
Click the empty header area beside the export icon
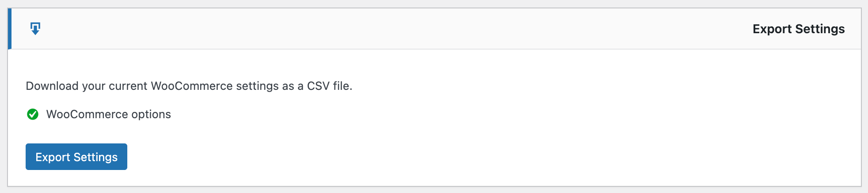[354, 29]
